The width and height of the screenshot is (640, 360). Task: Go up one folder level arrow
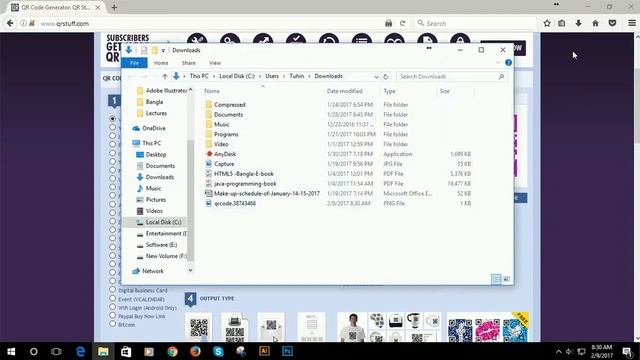tap(165, 76)
